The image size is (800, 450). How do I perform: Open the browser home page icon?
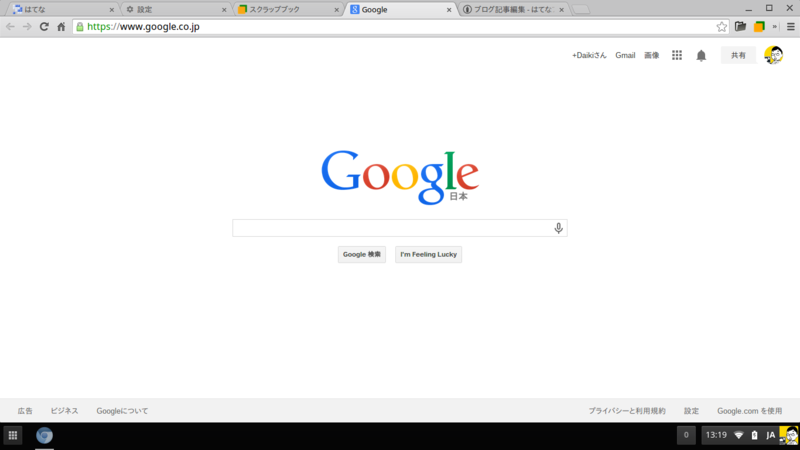tap(61, 27)
